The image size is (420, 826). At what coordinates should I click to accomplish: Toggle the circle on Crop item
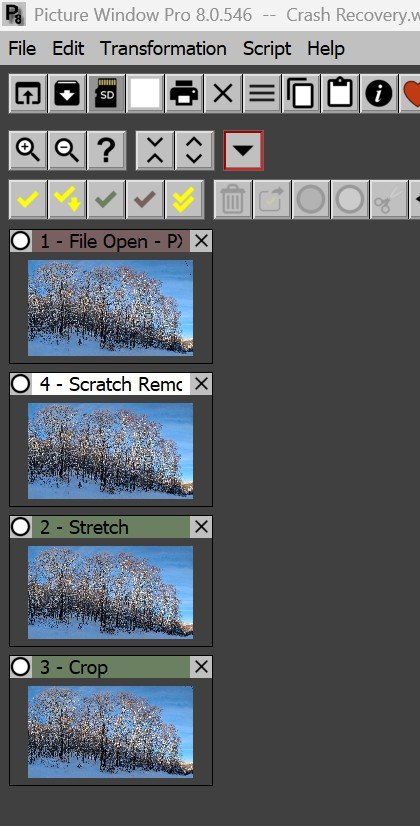[21, 667]
